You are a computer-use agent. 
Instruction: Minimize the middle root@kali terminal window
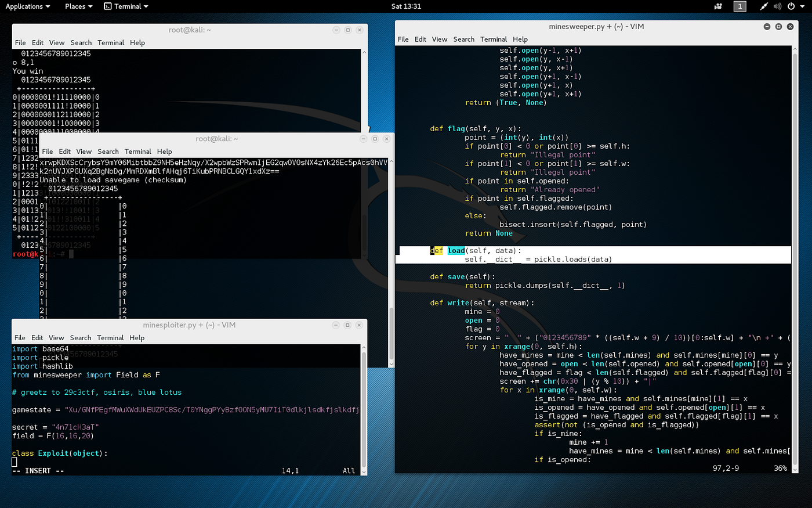pos(364,139)
